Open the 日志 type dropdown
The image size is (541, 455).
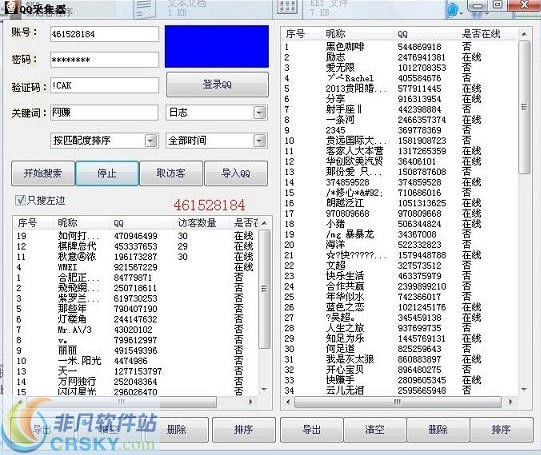[217, 112]
